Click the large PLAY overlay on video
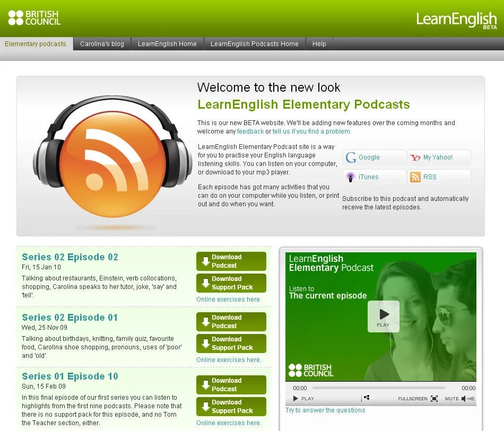Screen dimensions: 504x431 click(x=384, y=316)
